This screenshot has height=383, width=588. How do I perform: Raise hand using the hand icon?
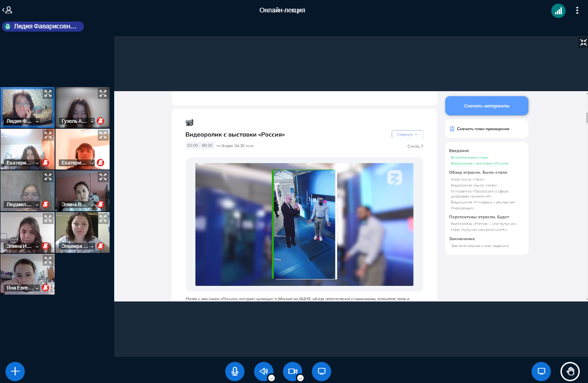pos(570,371)
